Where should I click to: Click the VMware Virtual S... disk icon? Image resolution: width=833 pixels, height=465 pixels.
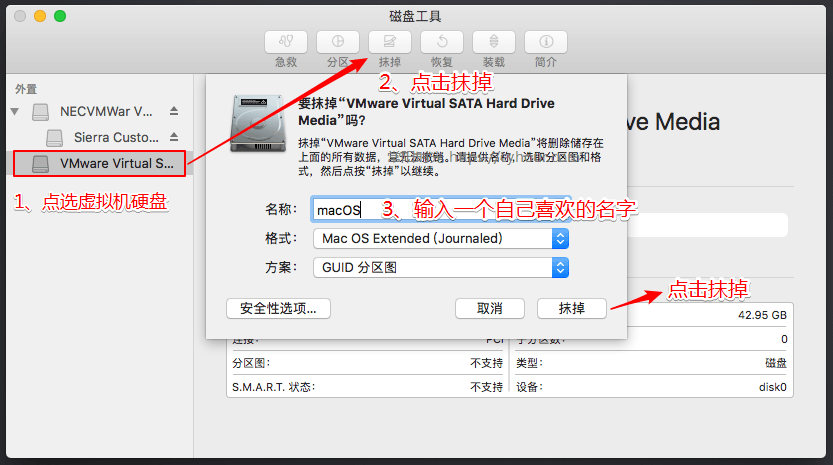click(40, 164)
